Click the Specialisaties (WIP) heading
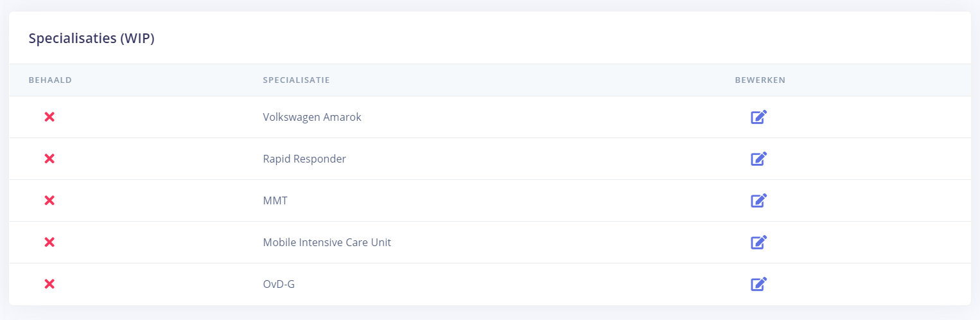This screenshot has width=980, height=320. [x=92, y=38]
